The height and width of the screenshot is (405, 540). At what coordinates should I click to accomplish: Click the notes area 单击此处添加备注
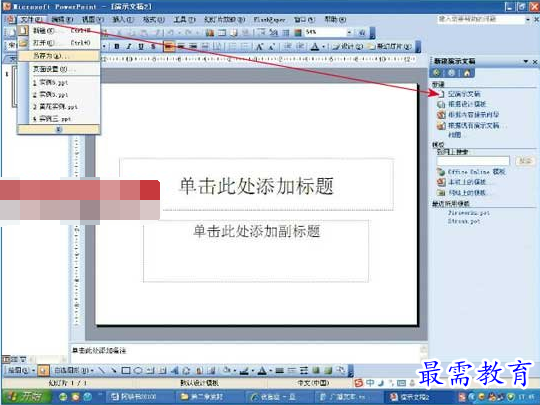point(99,351)
